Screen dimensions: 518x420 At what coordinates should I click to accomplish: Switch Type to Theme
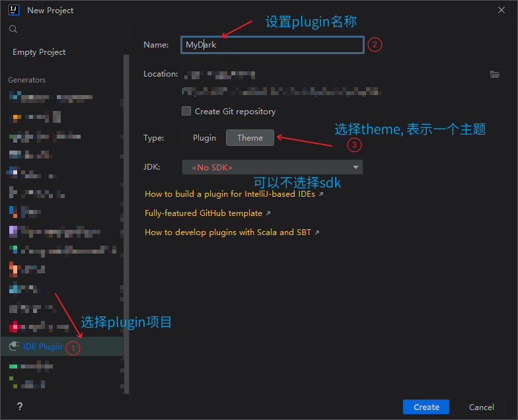pos(250,137)
